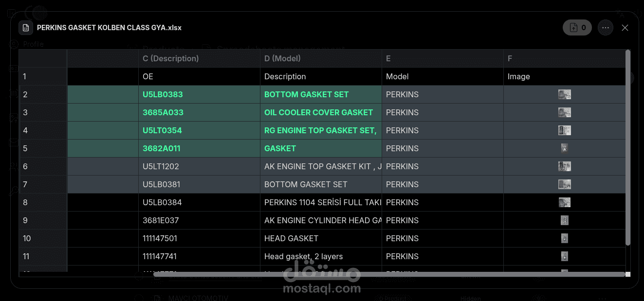Open the image thumbnail in row 4
The image size is (644, 301).
coord(565,130)
